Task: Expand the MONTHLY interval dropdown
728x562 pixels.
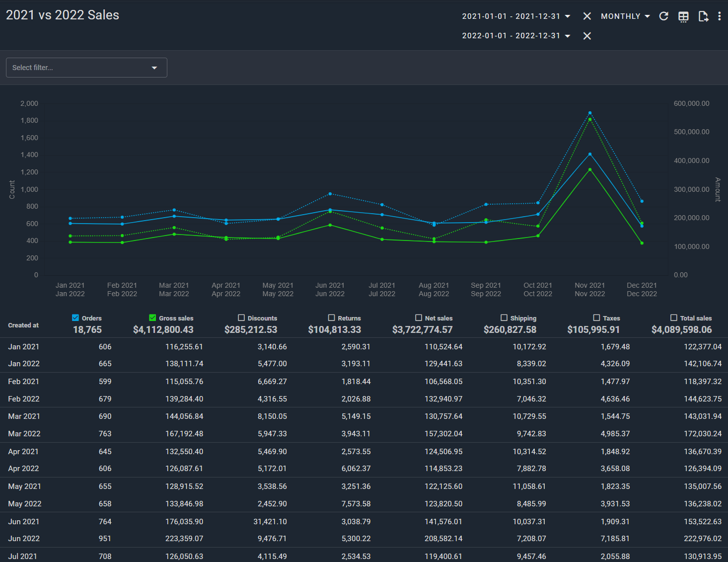Action: point(625,16)
